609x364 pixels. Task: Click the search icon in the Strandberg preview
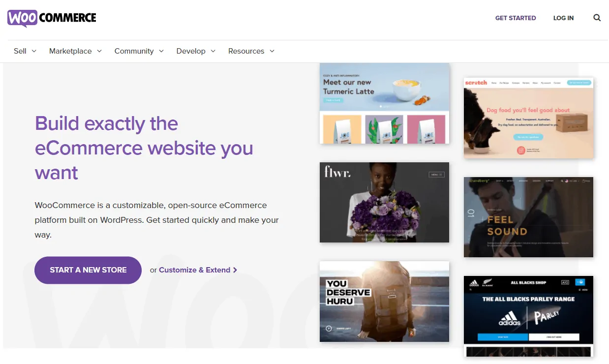pos(562,181)
